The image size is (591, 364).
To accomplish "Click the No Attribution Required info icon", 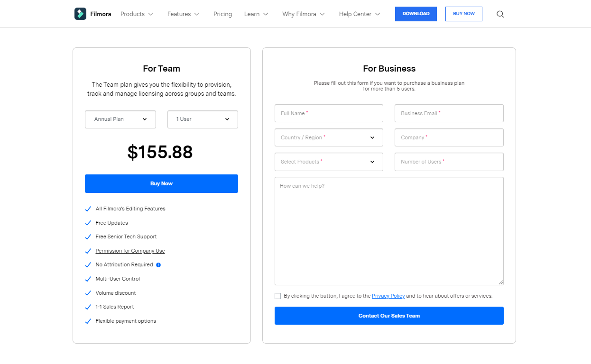I will pos(158,265).
